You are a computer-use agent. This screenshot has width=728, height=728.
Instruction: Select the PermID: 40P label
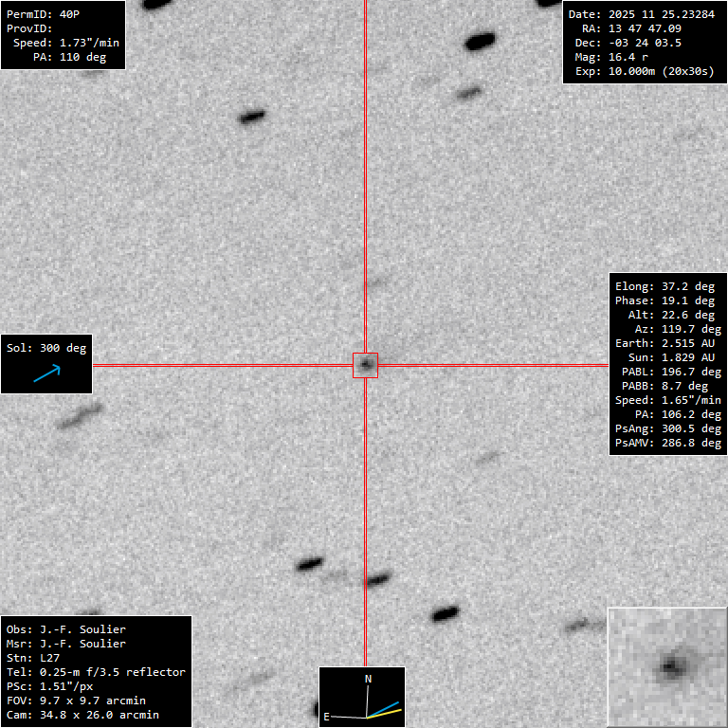coord(43,14)
